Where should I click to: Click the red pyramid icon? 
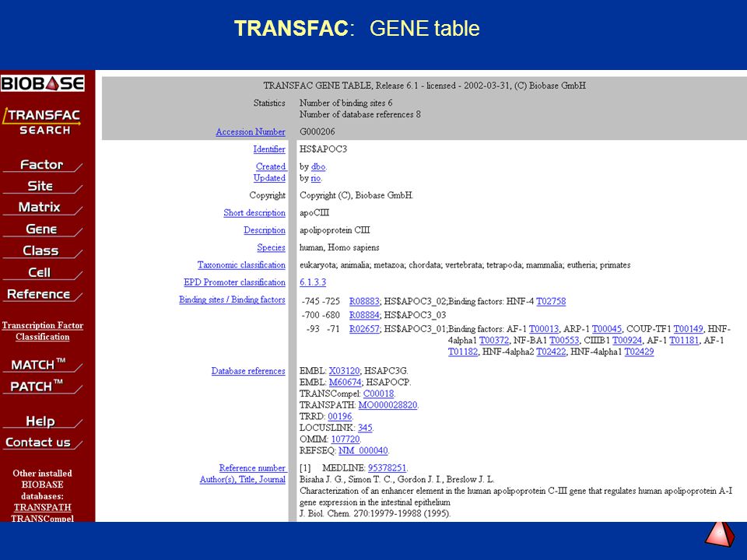[x=720, y=534]
